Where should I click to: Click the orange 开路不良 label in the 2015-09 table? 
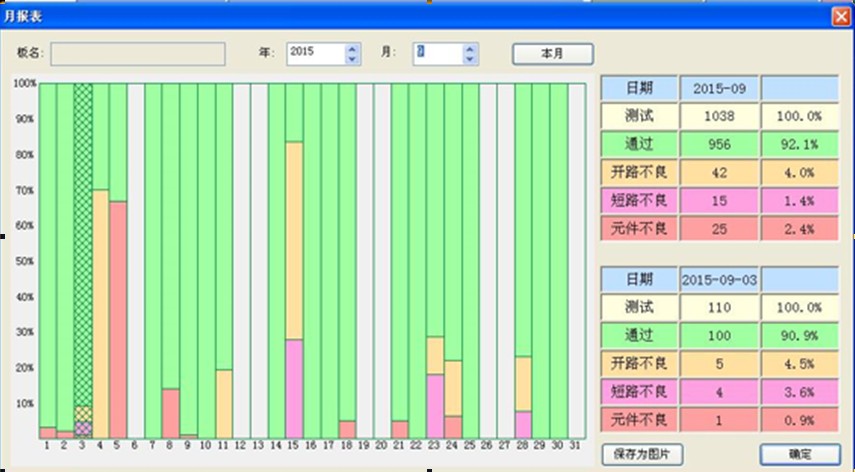click(639, 172)
